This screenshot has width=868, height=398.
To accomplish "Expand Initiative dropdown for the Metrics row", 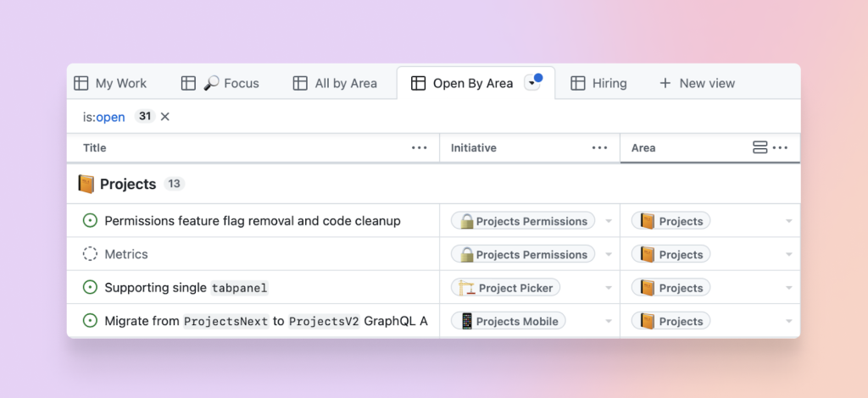I will tap(608, 255).
